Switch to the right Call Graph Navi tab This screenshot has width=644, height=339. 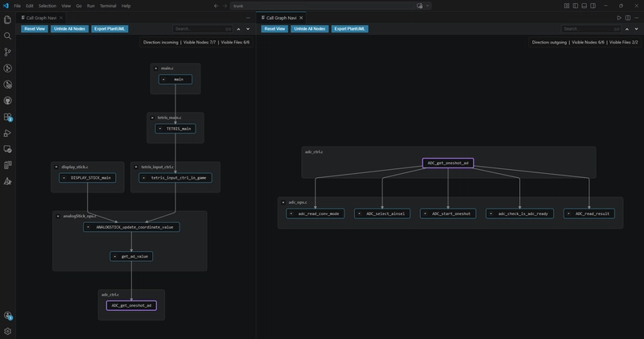[x=281, y=18]
